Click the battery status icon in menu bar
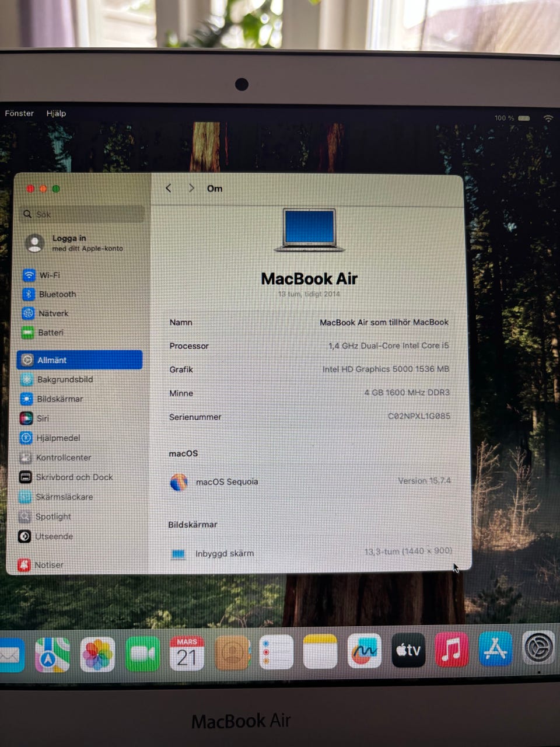Screen dimensions: 560x747 524,118
